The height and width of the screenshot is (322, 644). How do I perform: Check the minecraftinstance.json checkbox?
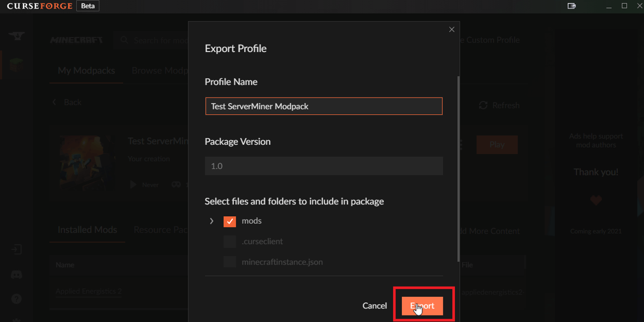[230, 262]
